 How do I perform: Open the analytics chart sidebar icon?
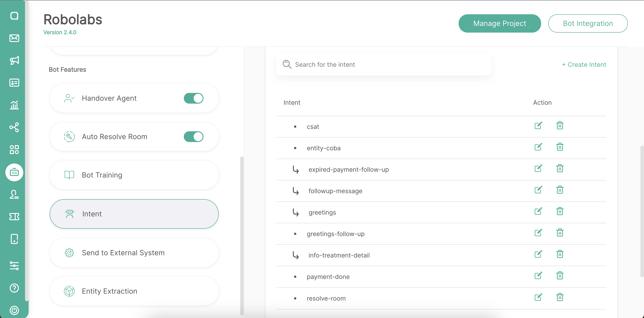(x=14, y=105)
